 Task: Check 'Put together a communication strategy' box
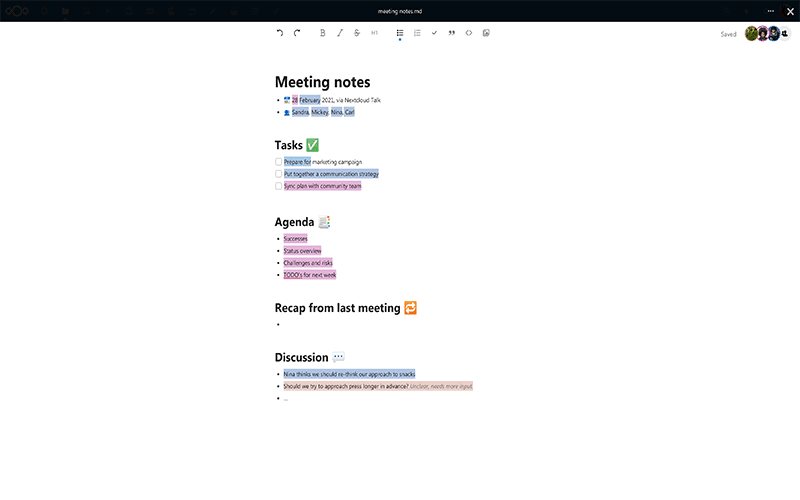click(279, 173)
